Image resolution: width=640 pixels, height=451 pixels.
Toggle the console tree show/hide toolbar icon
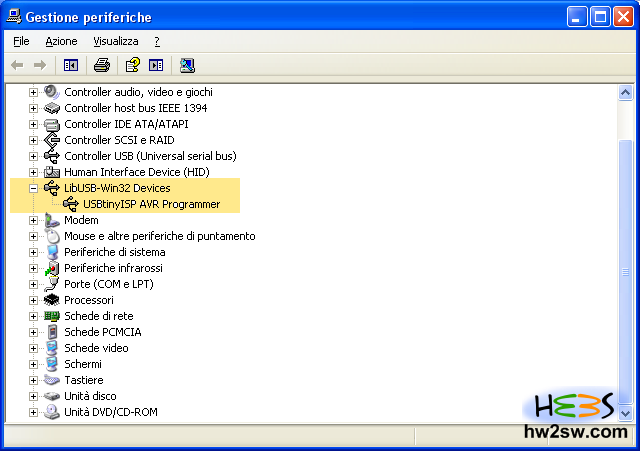coord(71,65)
